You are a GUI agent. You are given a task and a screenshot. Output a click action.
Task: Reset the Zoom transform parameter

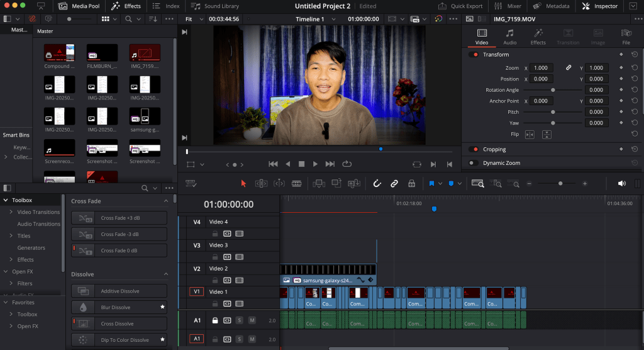pos(635,67)
